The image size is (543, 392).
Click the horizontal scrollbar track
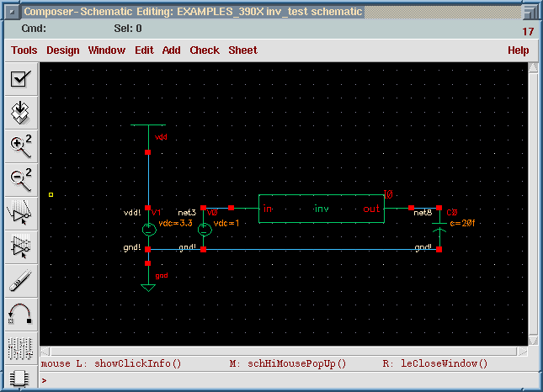pyautogui.click(x=284, y=352)
